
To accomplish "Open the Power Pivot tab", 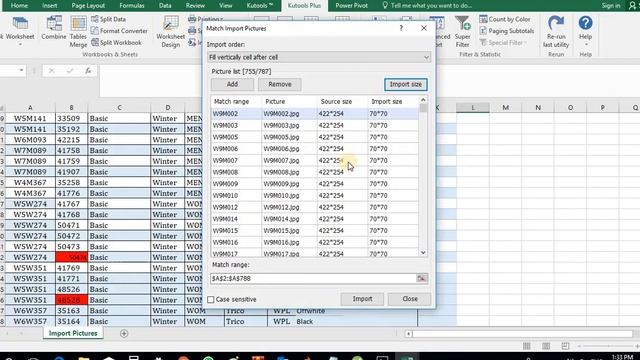I will tap(351, 6).
